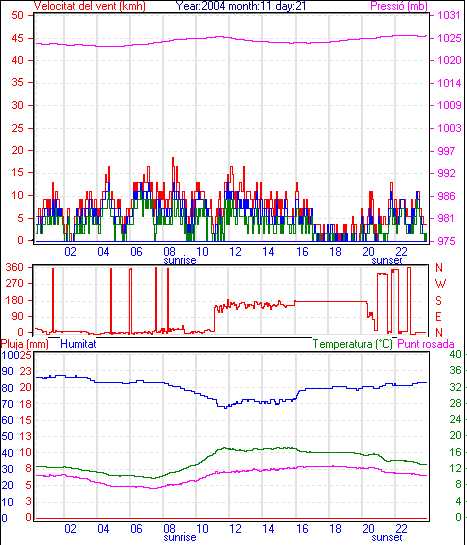Click the green 'Temperatura (°C)' legend label

point(353,344)
